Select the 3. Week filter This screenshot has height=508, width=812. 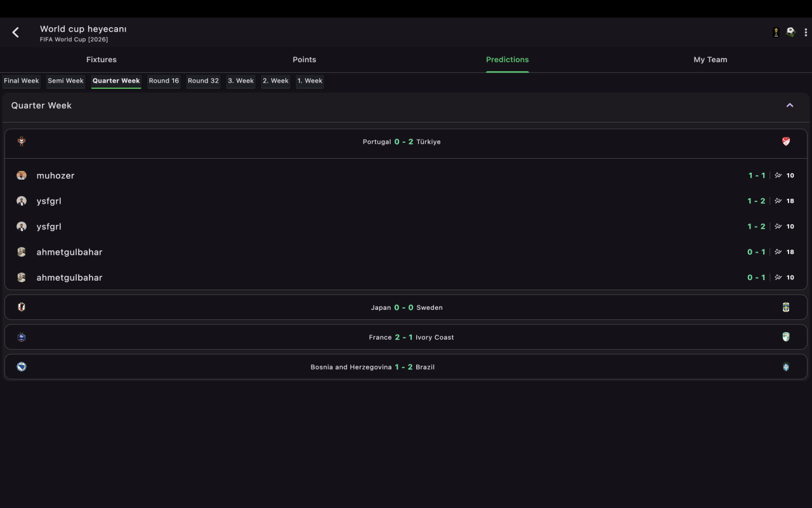[241, 81]
